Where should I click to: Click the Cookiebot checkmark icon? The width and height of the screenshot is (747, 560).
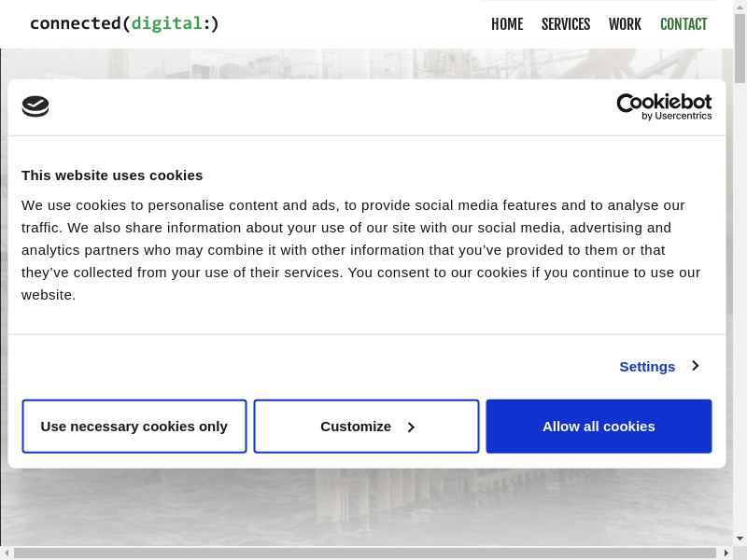(x=35, y=106)
